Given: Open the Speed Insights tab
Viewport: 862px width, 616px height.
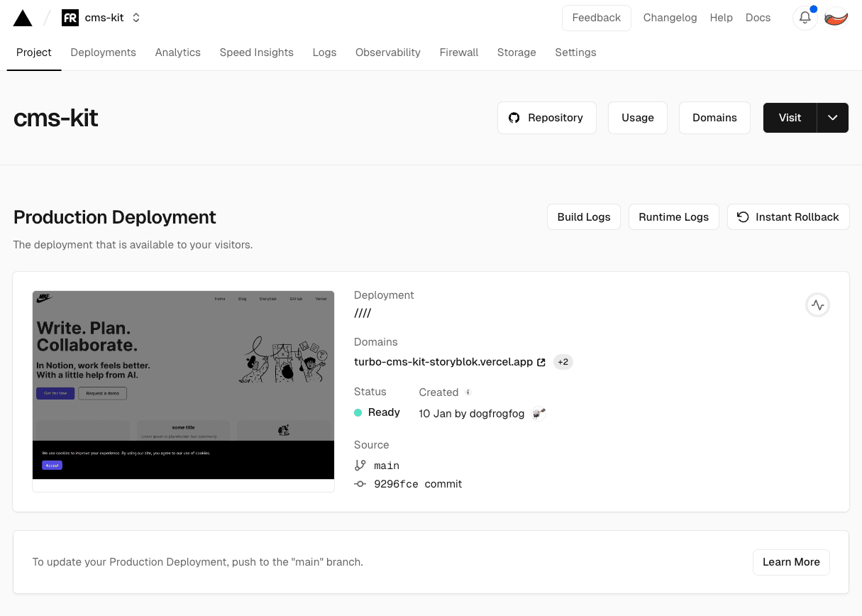Looking at the screenshot, I should (256, 53).
